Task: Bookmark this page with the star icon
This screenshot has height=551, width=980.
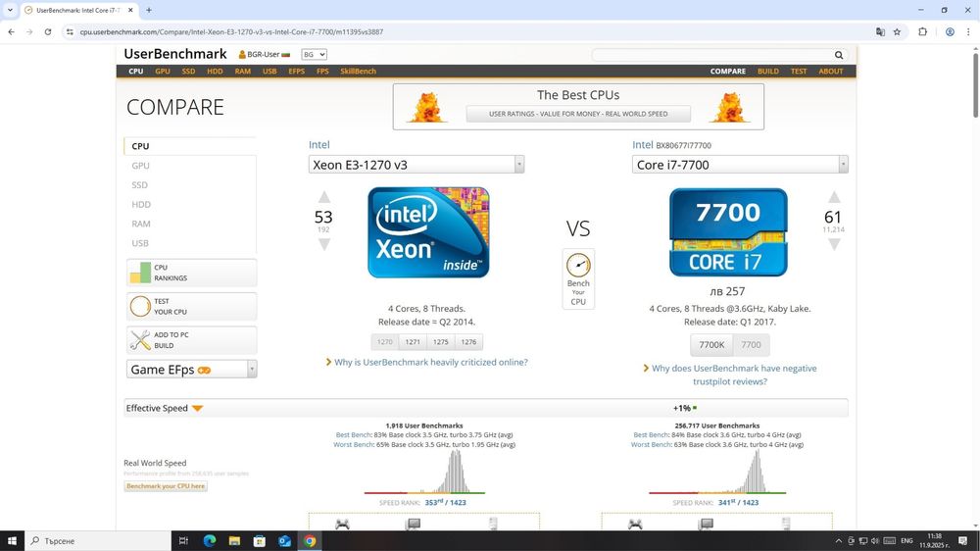Action: [897, 32]
